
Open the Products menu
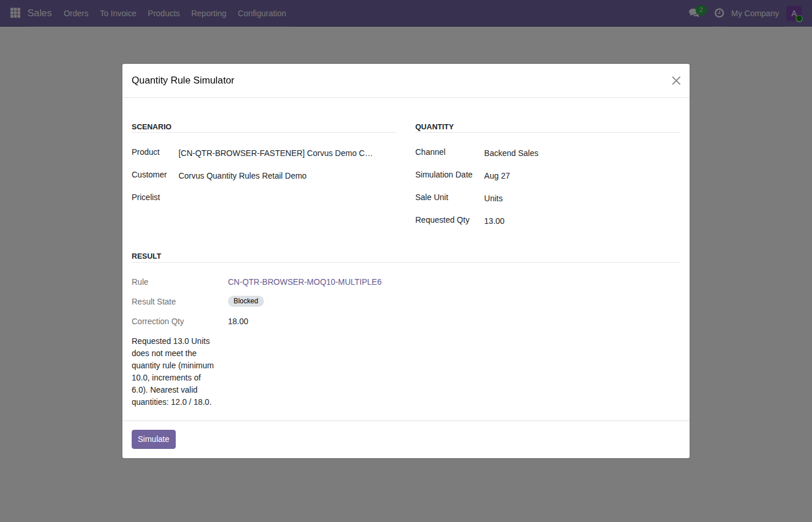[164, 13]
